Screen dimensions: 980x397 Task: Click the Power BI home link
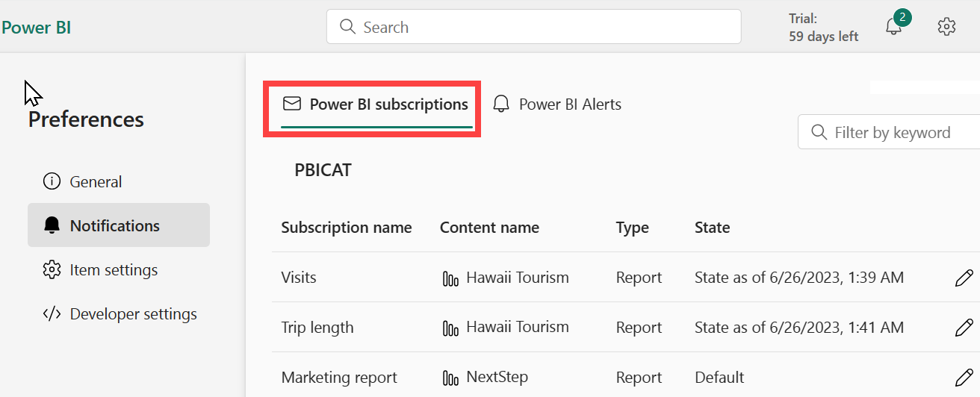36,28
